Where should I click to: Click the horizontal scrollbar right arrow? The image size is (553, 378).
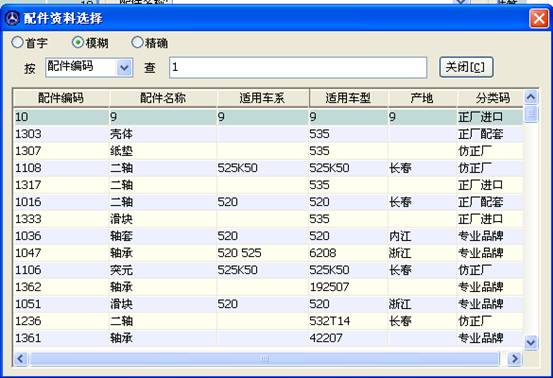tap(515, 359)
